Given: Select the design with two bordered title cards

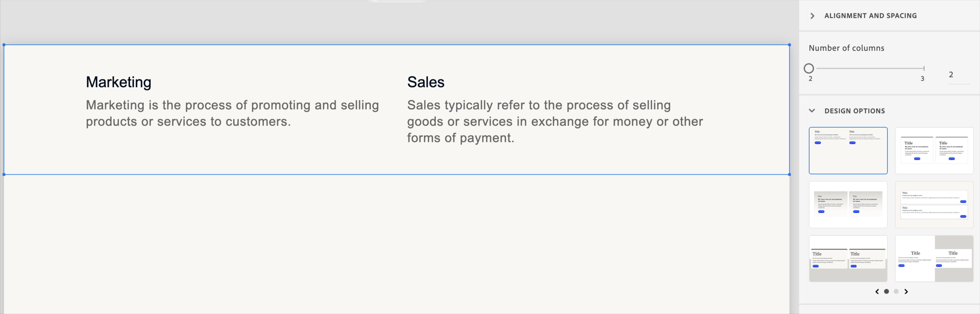Looking at the screenshot, I should point(934,150).
